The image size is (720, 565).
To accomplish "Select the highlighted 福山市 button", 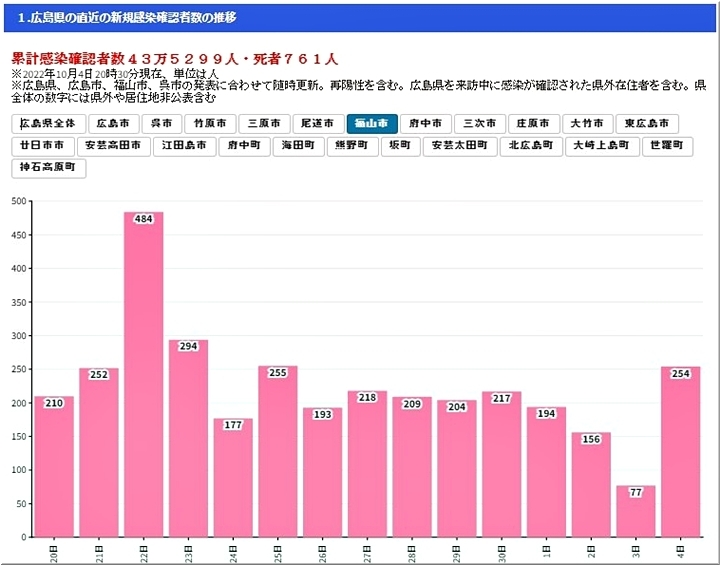I will pyautogui.click(x=372, y=124).
